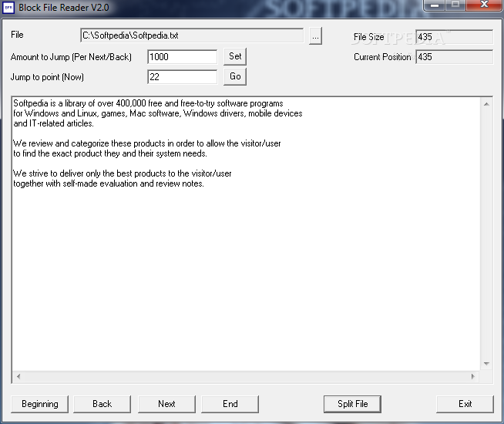Click the line 'and IT-related articles.'
This screenshot has height=424, width=504.
[53, 123]
